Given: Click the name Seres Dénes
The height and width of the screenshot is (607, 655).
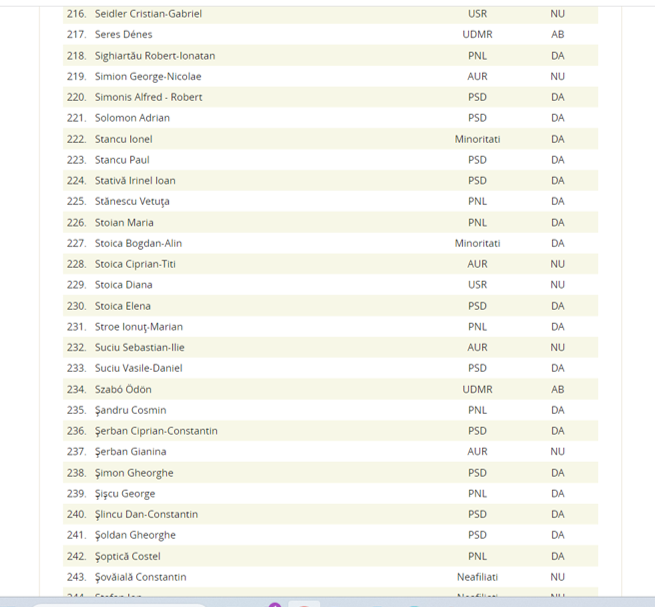Looking at the screenshot, I should [x=123, y=35].
